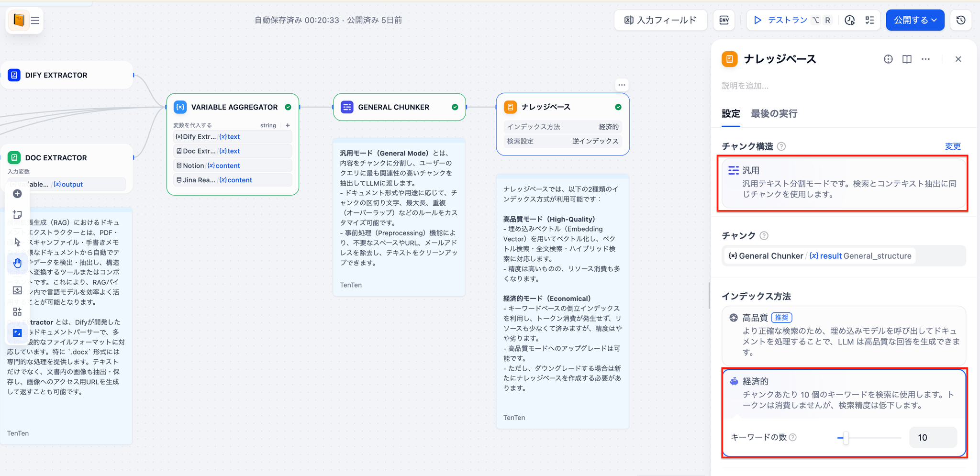980x476 pixels.
Task: Select the pointer mode tool
Action: point(17,242)
